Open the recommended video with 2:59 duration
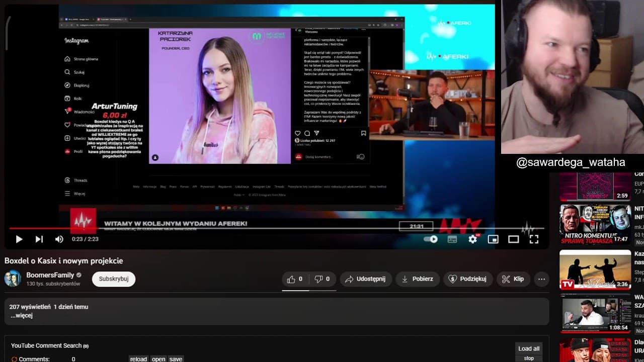 [595, 187]
